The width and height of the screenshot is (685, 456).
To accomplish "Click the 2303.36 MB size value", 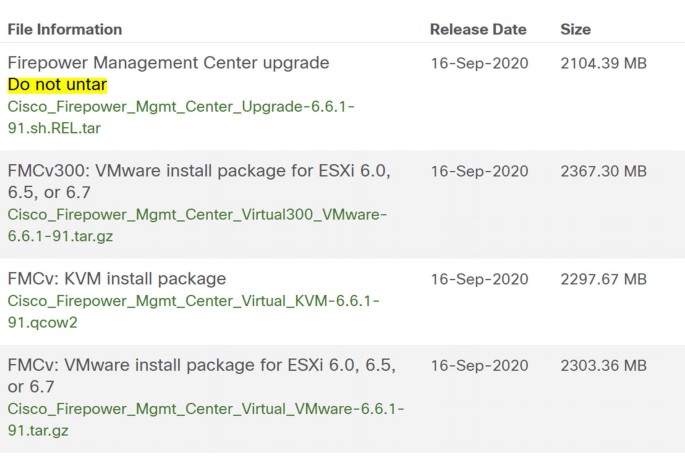I will [603, 365].
